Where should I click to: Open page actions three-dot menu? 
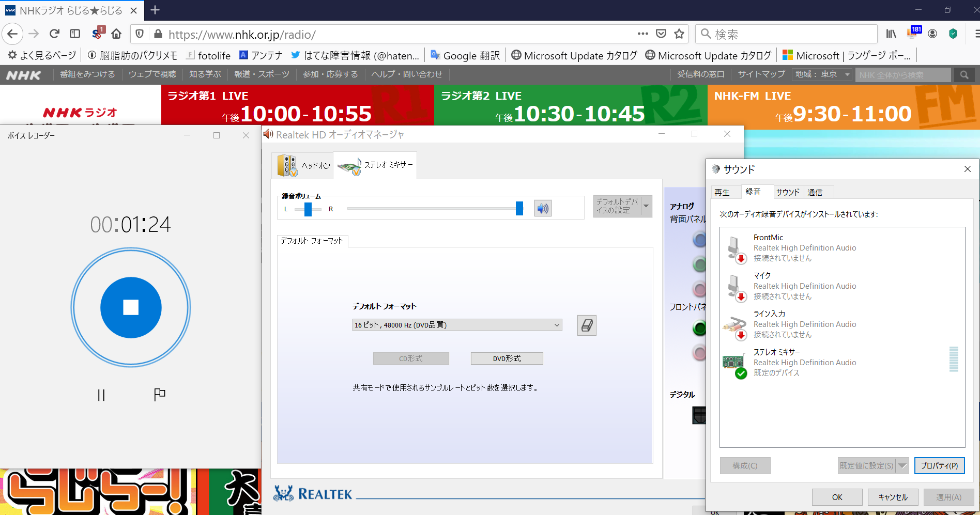tap(642, 34)
